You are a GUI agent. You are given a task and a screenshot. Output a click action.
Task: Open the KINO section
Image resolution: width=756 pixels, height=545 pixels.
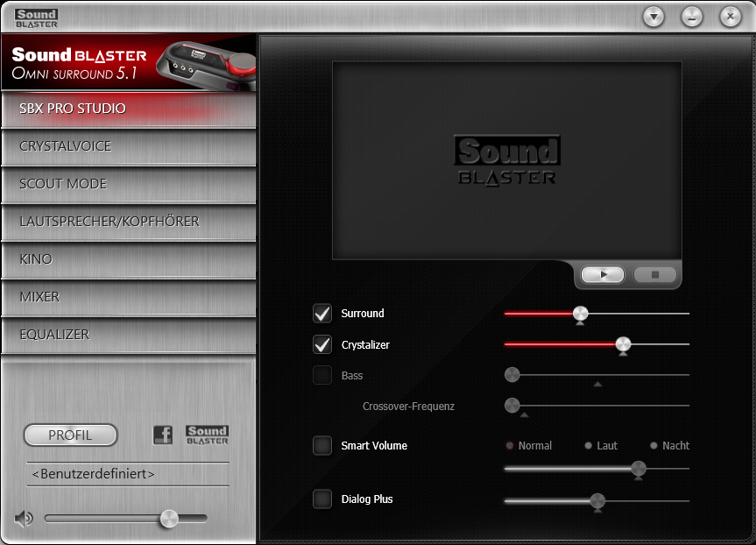coord(129,259)
